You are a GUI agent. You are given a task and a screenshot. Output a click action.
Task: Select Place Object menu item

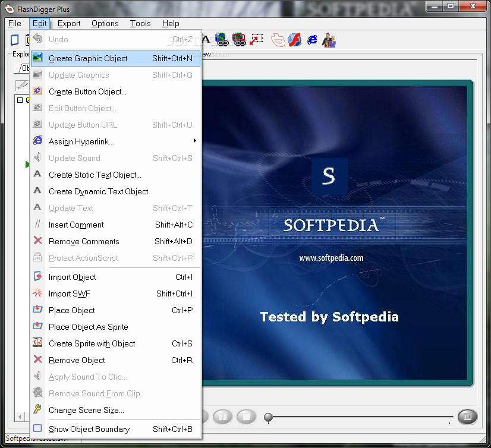(115, 310)
